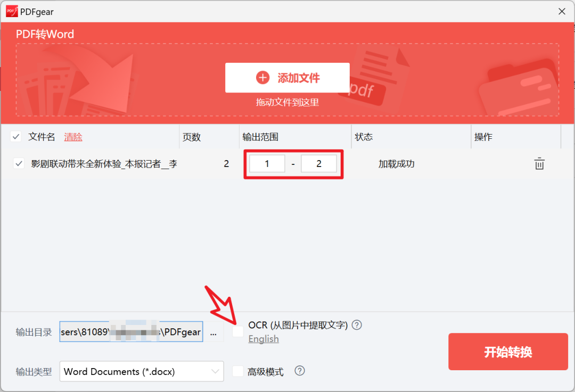Uncheck the 影剧联动带来全新体验 file checkbox
This screenshot has width=575, height=392.
19,163
